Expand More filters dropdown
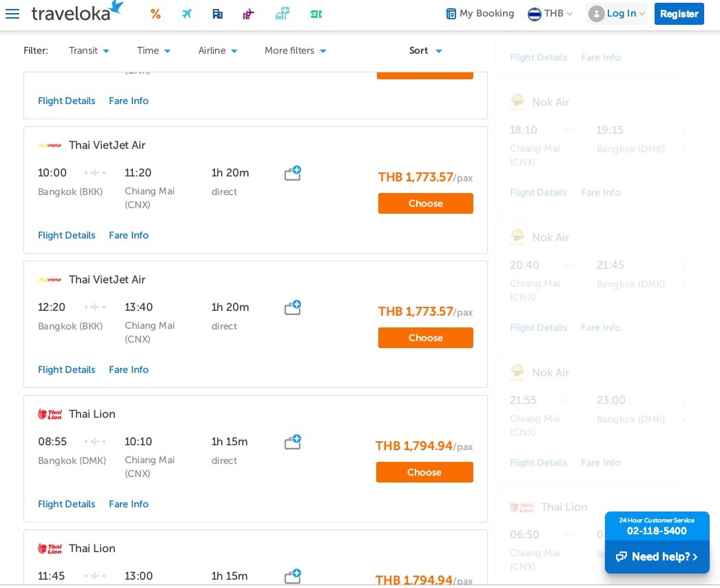Image resolution: width=720 pixels, height=588 pixels. tap(296, 50)
